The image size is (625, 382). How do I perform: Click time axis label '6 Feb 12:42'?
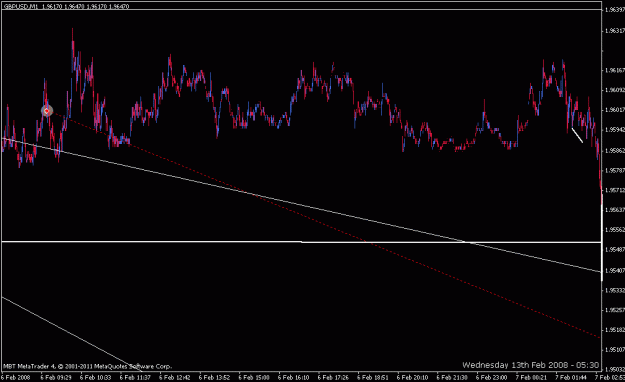175,377
